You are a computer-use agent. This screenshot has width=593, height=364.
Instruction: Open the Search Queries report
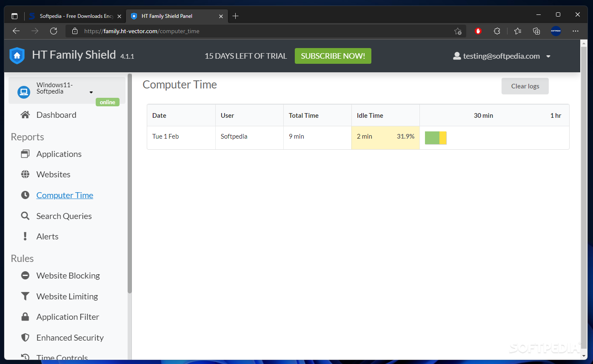click(x=64, y=216)
